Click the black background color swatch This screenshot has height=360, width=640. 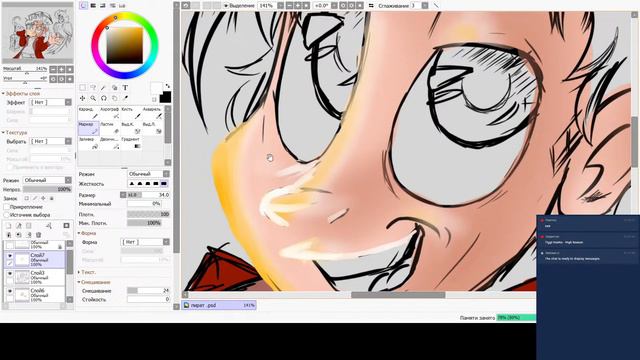165,98
